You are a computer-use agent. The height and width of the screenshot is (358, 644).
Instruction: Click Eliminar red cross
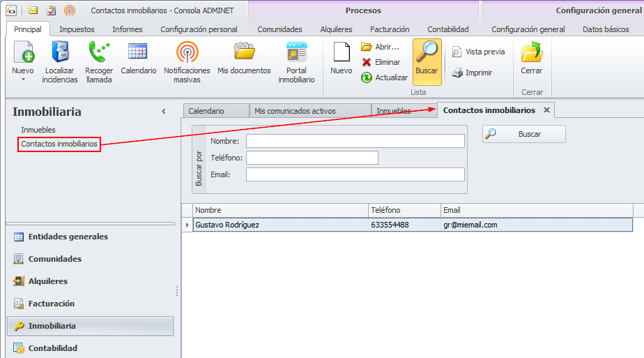point(367,62)
